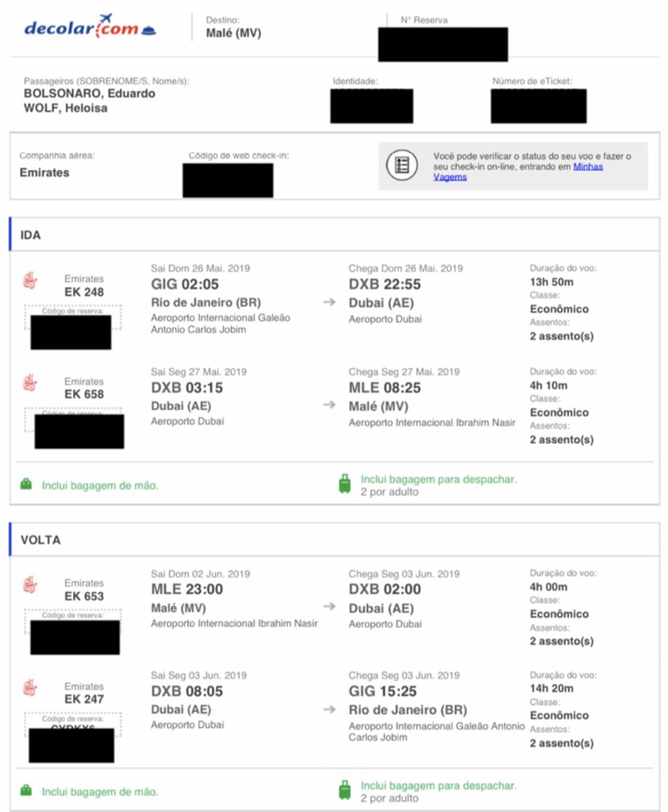This screenshot has width=668, height=812.
Task: Click hand baggage icon in VOLTA section
Action: (26, 791)
